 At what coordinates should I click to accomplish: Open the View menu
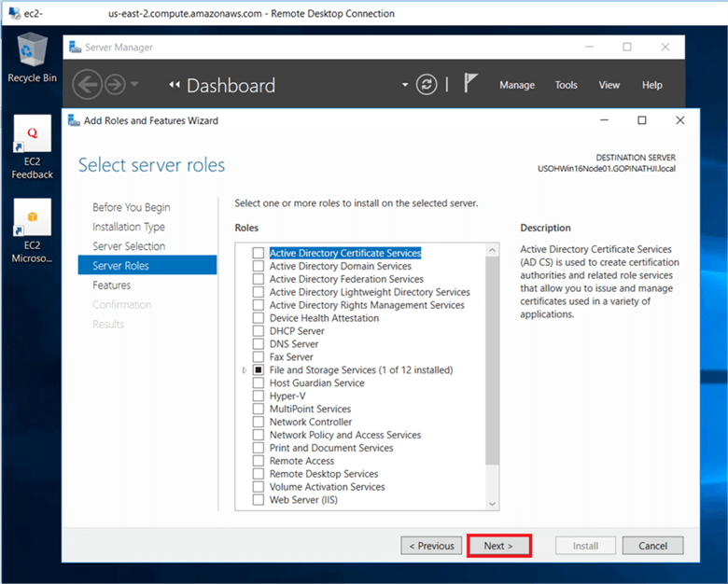pos(609,85)
